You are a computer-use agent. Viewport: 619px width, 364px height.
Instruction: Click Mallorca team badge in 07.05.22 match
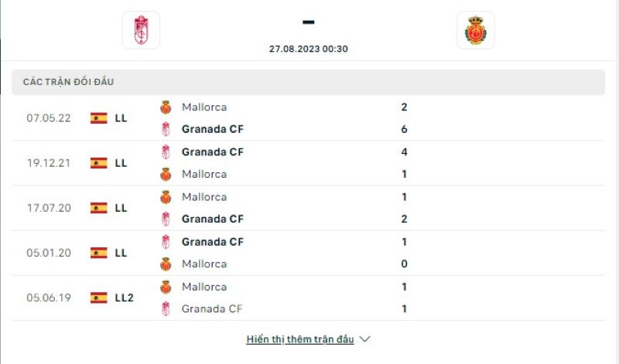coord(165,107)
